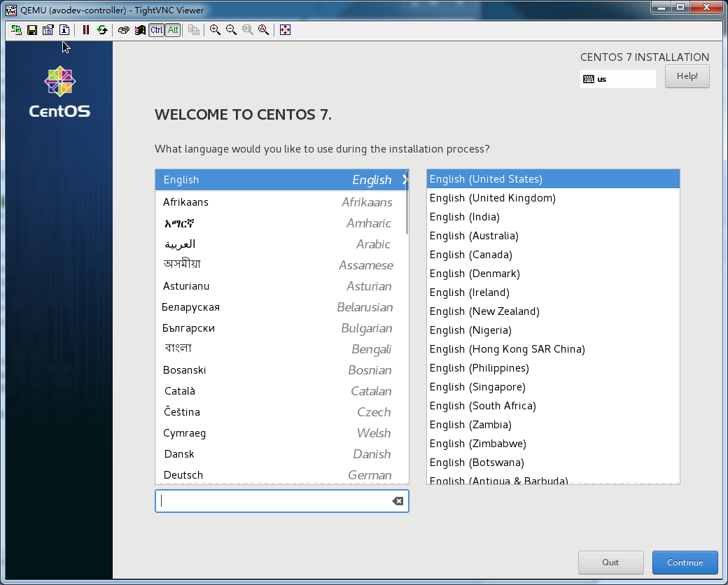Click the Quit button
This screenshot has height=585, width=728.
610,563
